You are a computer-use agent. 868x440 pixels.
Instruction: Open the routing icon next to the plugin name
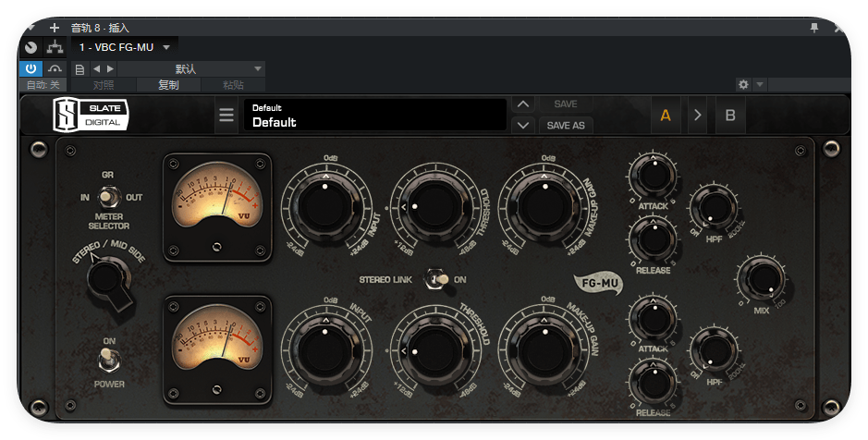point(55,47)
